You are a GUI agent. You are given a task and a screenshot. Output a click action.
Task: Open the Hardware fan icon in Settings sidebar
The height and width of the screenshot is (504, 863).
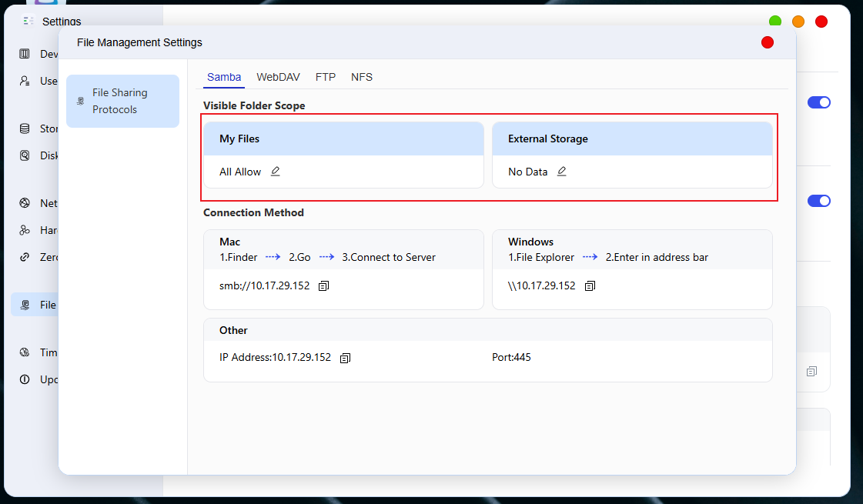coord(25,230)
